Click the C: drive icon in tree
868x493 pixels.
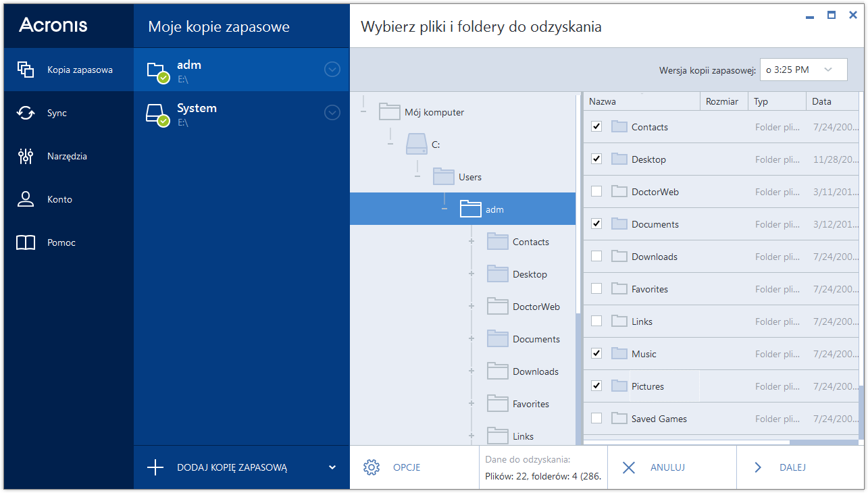click(416, 144)
